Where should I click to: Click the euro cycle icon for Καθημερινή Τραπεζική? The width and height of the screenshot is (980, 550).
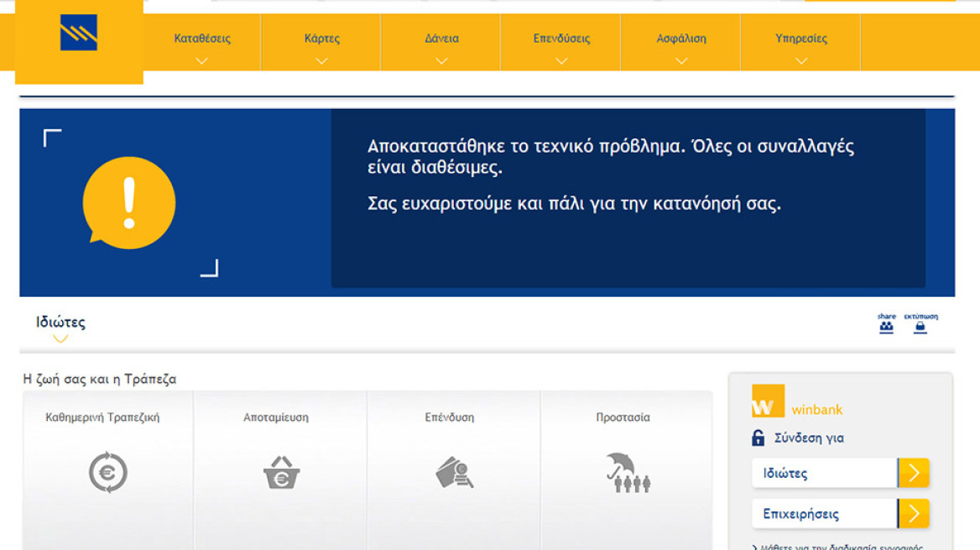click(x=108, y=472)
